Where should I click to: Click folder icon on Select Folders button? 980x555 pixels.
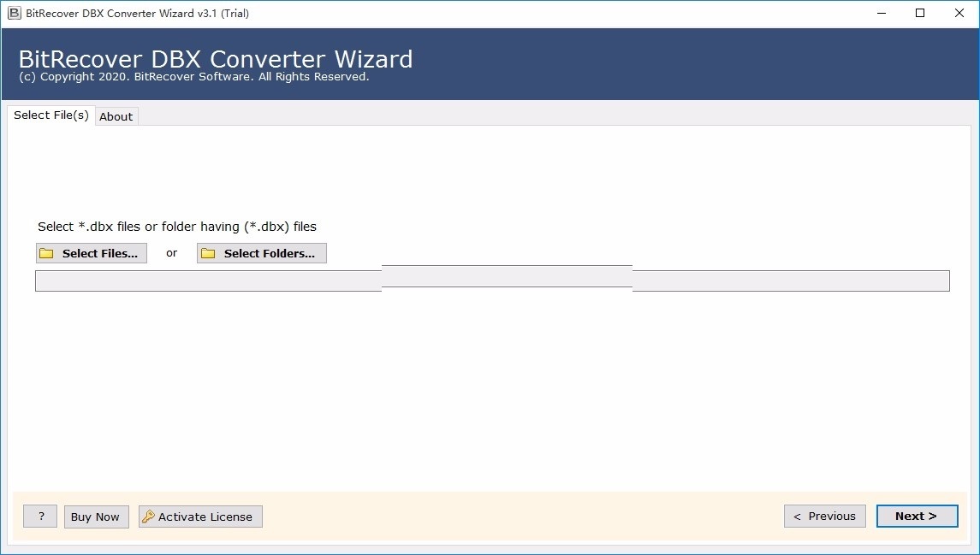point(208,253)
